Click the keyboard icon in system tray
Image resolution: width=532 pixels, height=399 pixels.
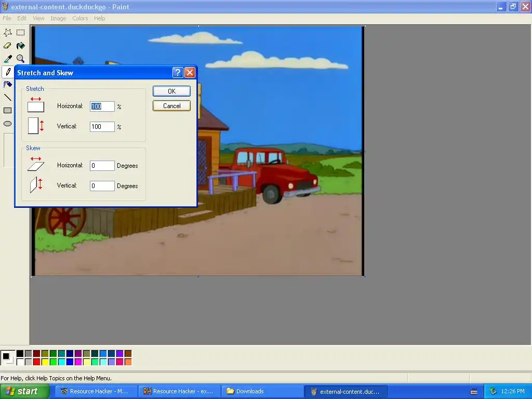coord(474,392)
